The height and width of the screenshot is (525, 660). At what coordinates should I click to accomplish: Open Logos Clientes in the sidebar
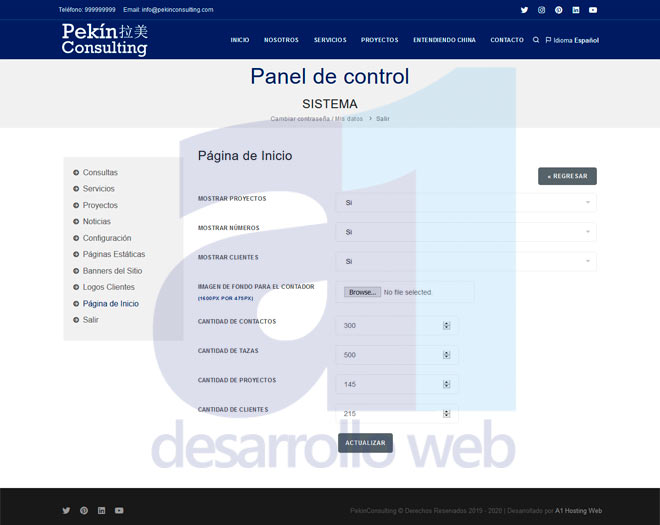coord(108,287)
